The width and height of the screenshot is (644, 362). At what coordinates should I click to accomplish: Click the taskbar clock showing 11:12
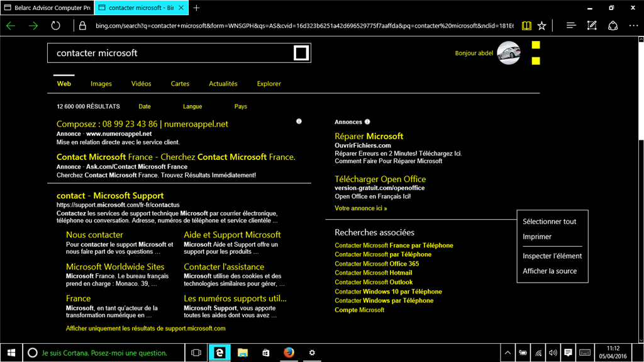[x=613, y=353]
